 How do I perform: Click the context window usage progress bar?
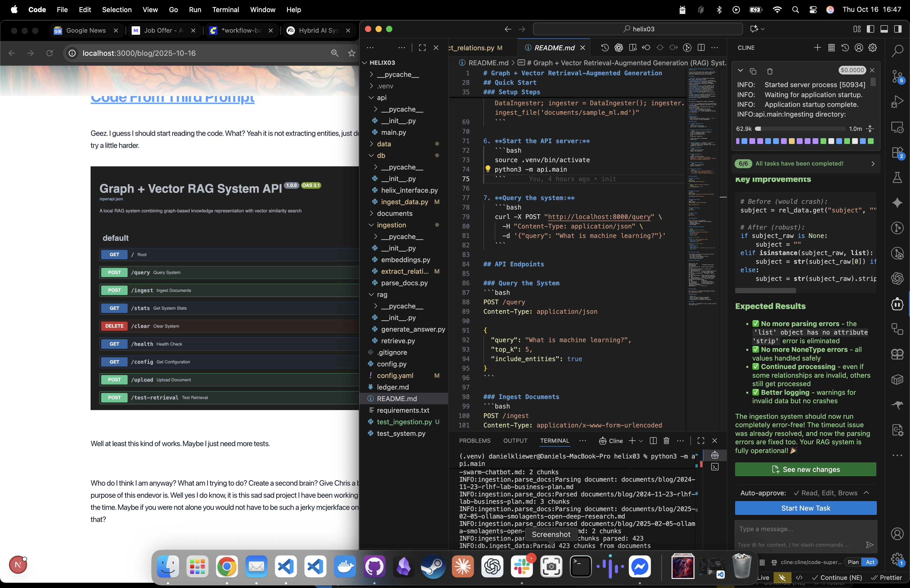[x=800, y=129]
